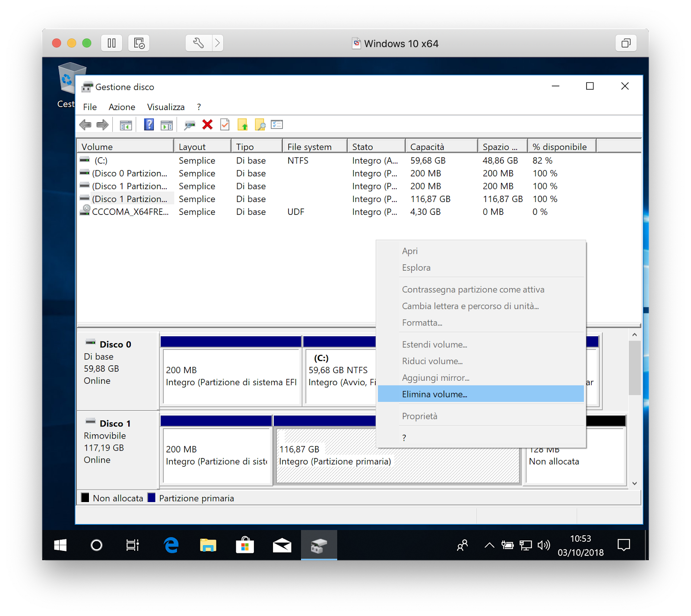
Task: Click the folder with magnifier toolbar icon
Action: point(260,125)
